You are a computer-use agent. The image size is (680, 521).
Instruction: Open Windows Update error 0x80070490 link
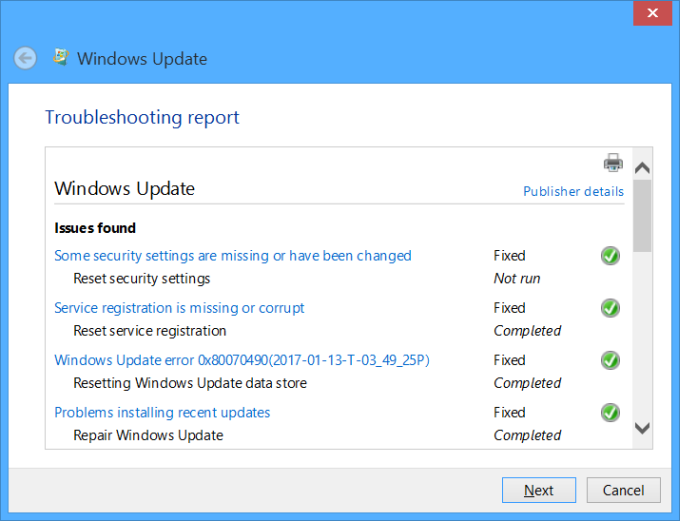click(242, 360)
